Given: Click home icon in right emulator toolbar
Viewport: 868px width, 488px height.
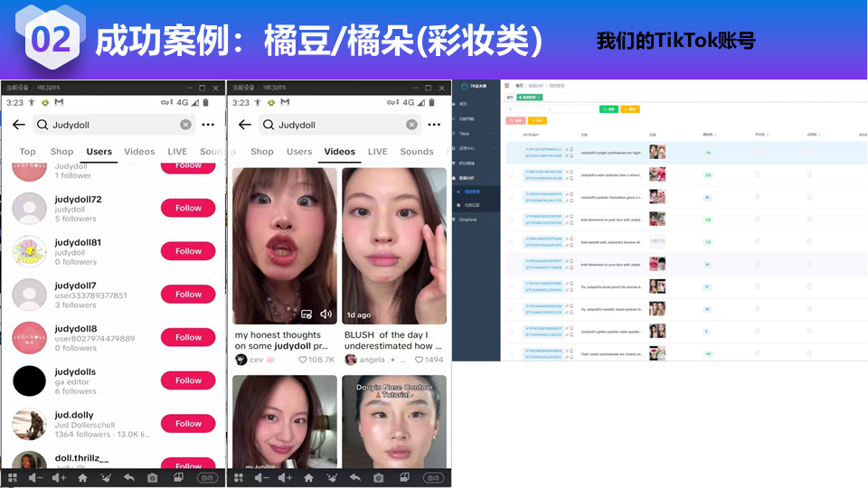Looking at the screenshot, I should click(x=308, y=477).
